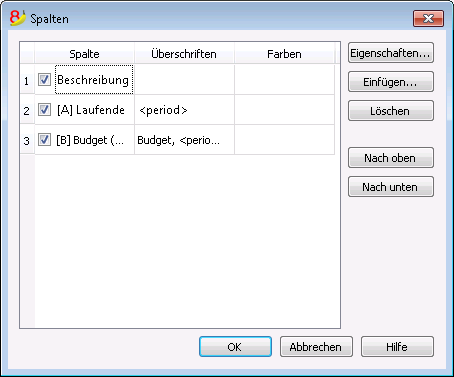Select the Budget, <perio... heading cell

click(184, 140)
